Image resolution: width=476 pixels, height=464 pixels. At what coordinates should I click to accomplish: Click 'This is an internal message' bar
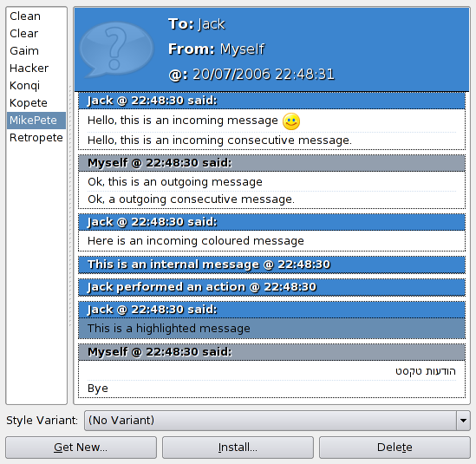(271, 265)
